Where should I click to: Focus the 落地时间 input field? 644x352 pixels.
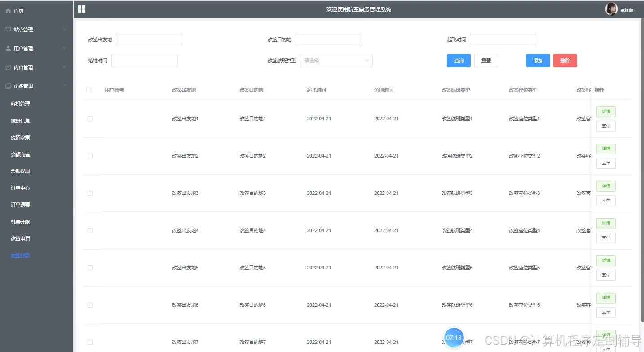(145, 61)
